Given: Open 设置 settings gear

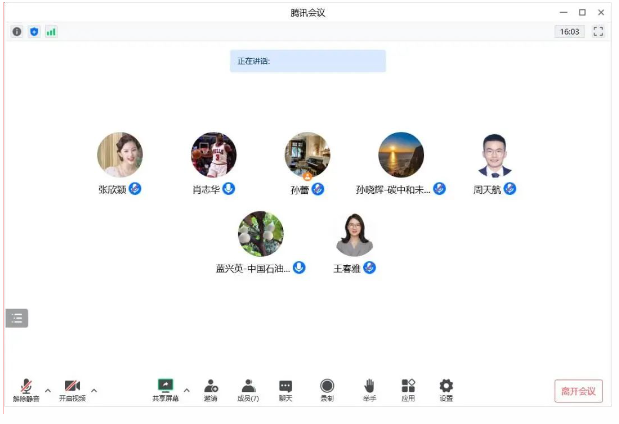Looking at the screenshot, I should point(446,389).
